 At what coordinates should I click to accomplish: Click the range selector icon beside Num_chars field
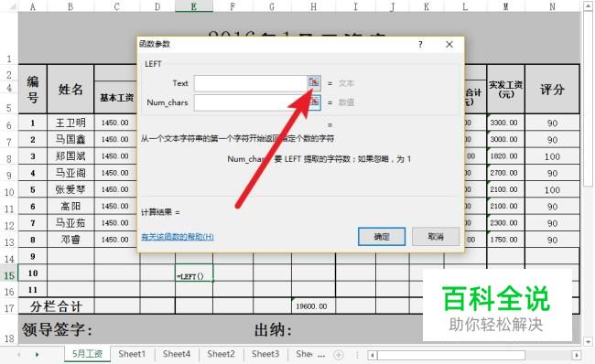pyautogui.click(x=315, y=102)
